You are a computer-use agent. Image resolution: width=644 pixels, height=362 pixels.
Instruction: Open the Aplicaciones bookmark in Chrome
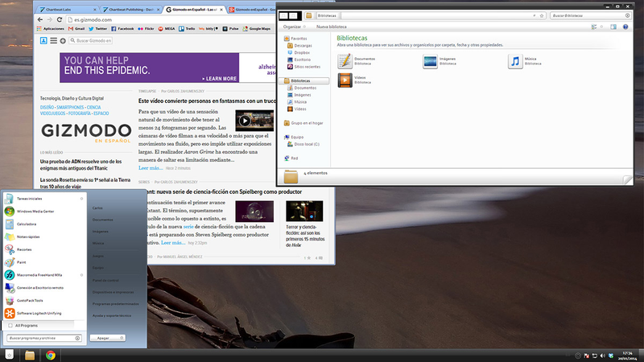tap(51, 29)
